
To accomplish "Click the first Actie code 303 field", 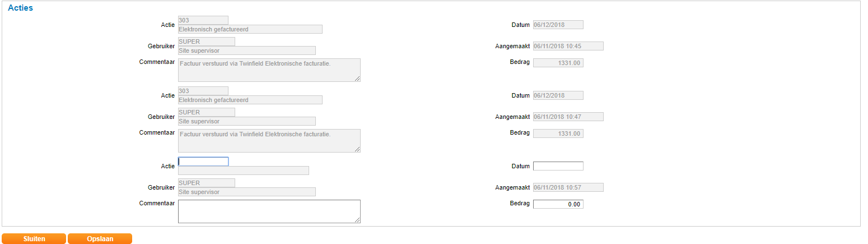I will tap(203, 20).
